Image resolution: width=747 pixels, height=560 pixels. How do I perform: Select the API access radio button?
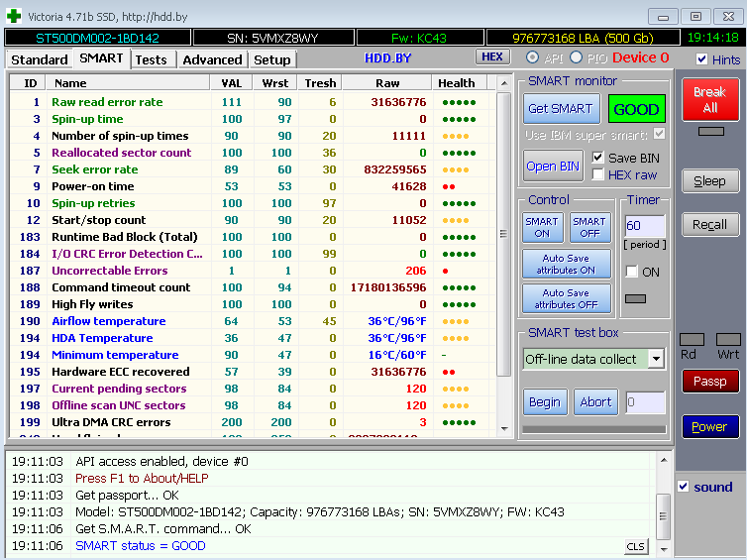533,57
